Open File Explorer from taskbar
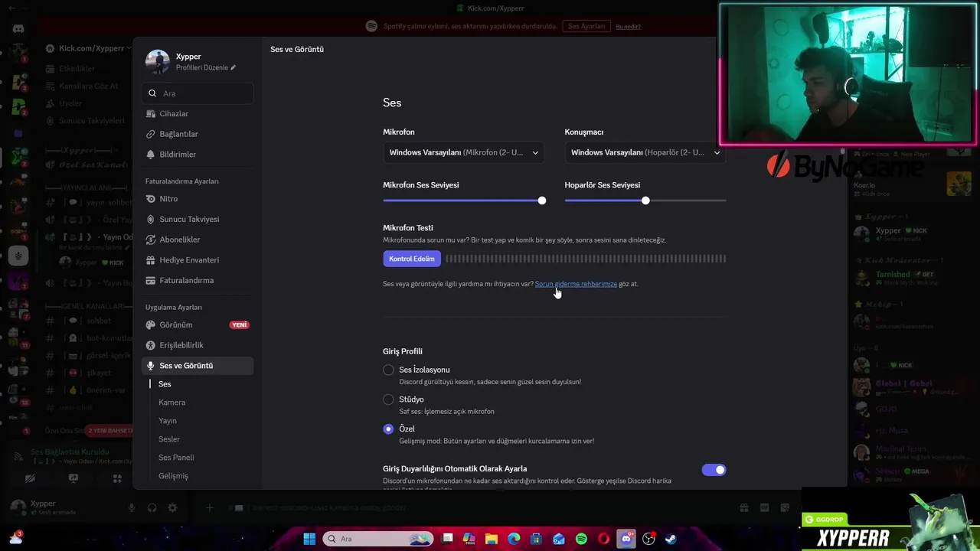Image resolution: width=980 pixels, height=551 pixels. 492,539
